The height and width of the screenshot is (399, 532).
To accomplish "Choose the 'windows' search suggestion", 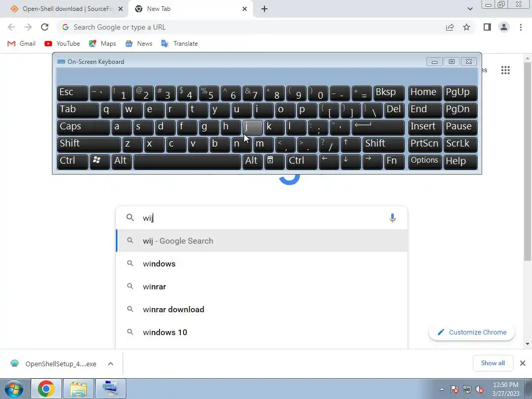I will (x=262, y=263).
